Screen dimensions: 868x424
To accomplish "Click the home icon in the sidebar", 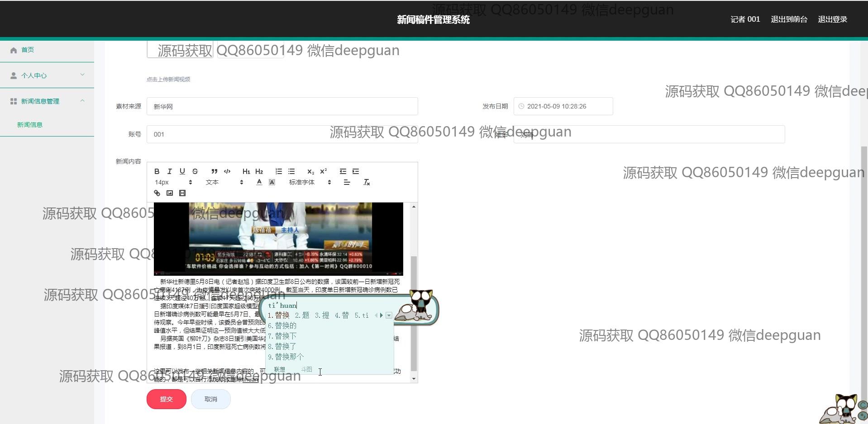I will point(14,50).
